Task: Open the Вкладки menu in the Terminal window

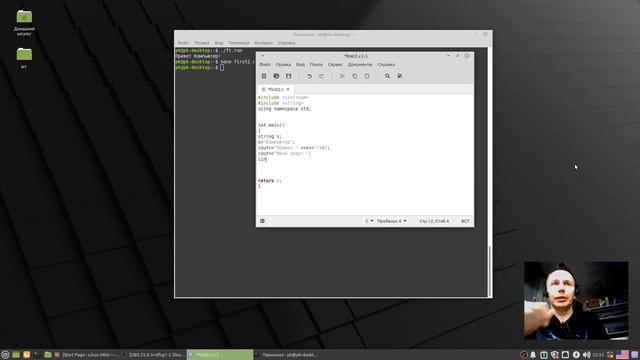Action: point(264,43)
